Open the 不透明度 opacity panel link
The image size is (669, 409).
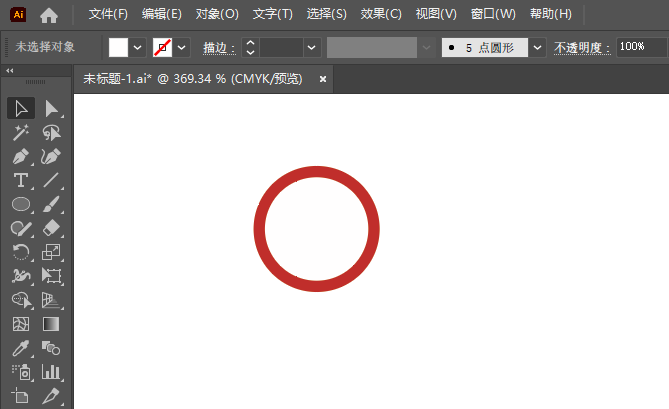point(582,48)
